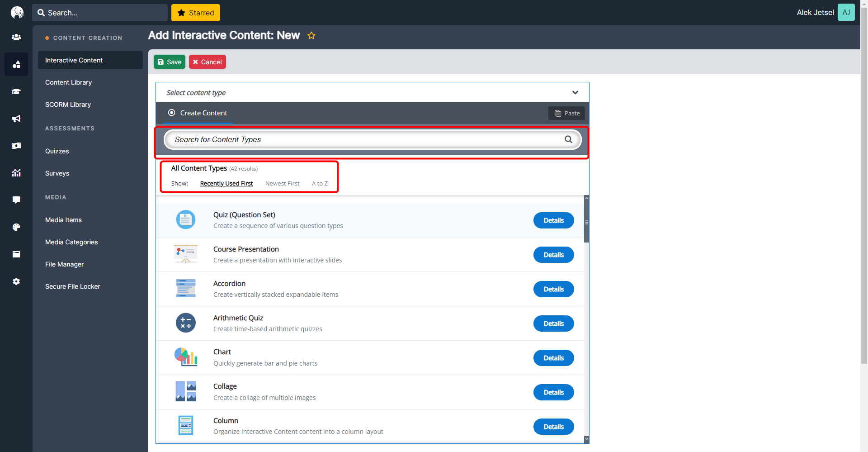View Details for Chart
This screenshot has height=452, width=868.
point(553,358)
